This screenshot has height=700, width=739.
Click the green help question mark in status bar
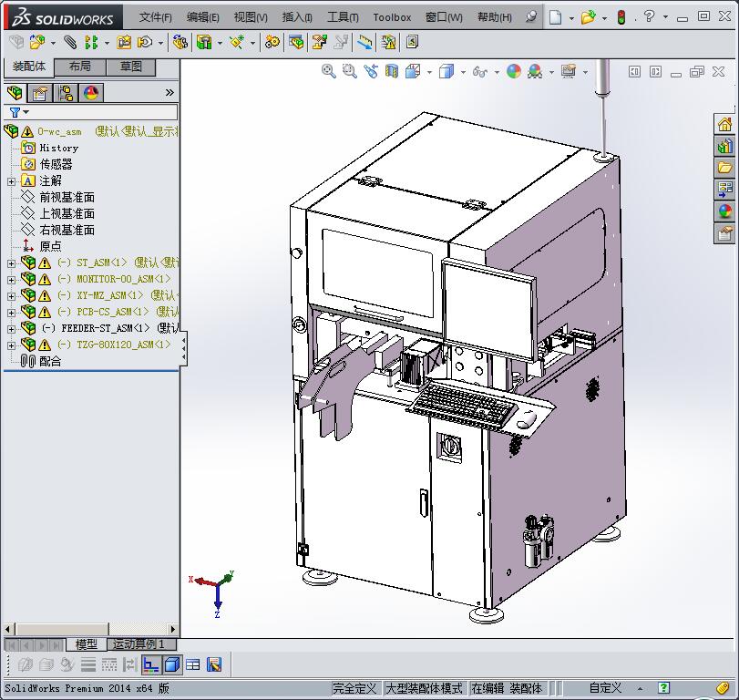pos(663,689)
